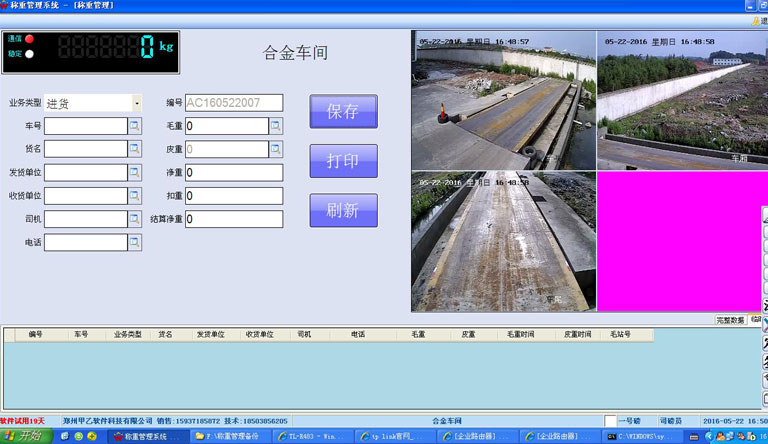Screen dimensions: 768x444
Task: Open lookup beside 收货单位 field
Action: coord(135,195)
